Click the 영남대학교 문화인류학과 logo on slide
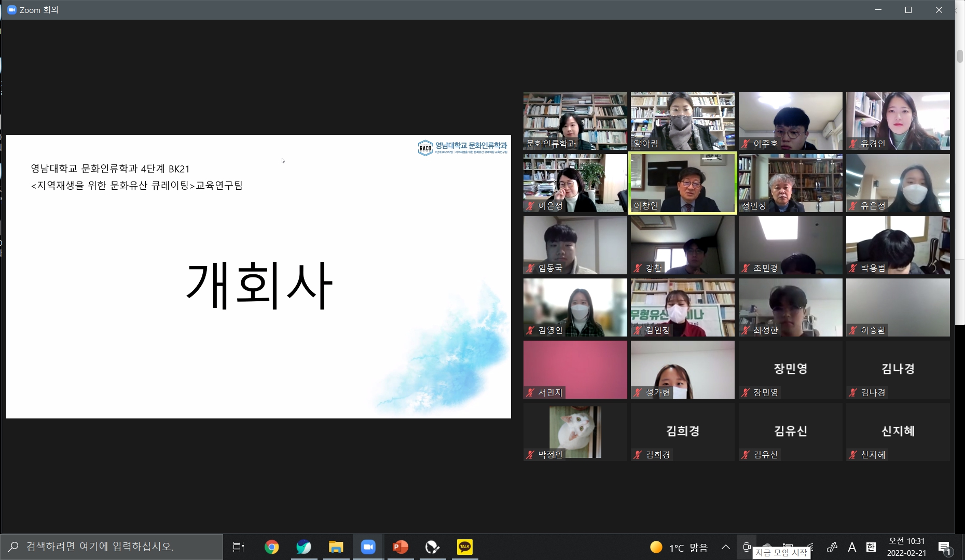Viewport: 965px width, 560px height. [x=463, y=147]
